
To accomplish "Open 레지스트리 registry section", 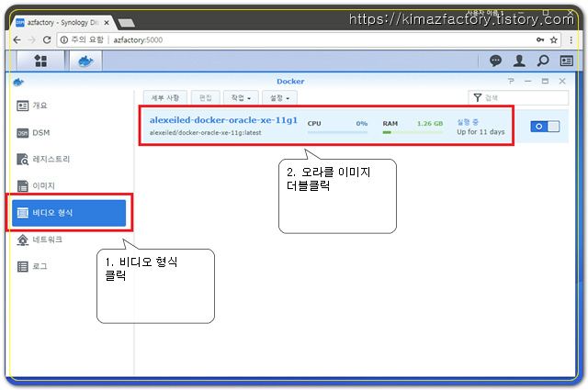I will 70,160.
